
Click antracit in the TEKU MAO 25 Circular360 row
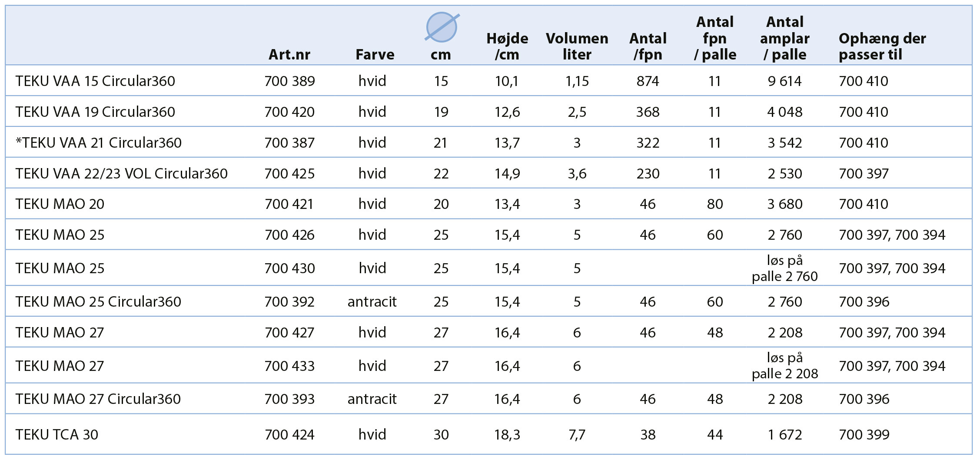[x=372, y=302]
